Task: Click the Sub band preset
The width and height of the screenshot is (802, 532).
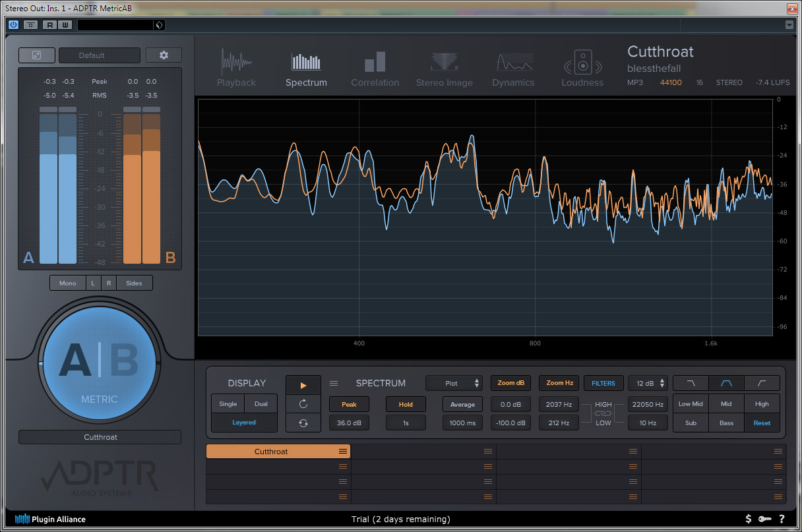Action: pyautogui.click(x=691, y=423)
